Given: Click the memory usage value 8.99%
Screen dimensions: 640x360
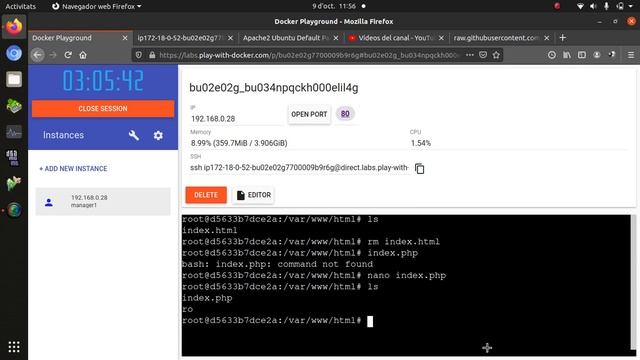Looking at the screenshot, I should 239,143.
